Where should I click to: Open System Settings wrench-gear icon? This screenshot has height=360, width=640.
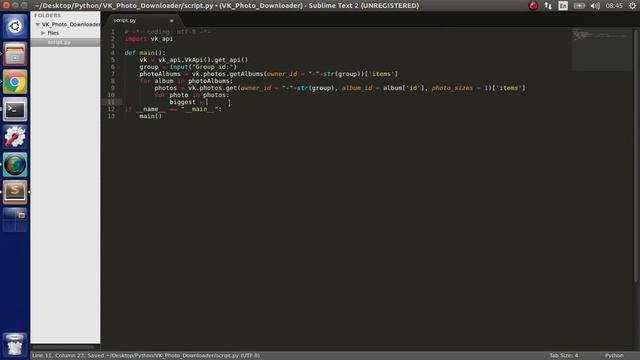15,137
